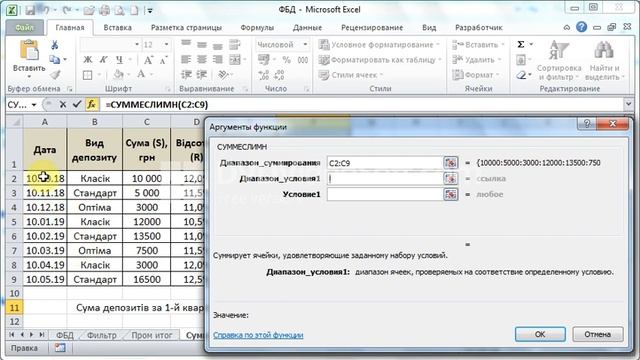
Task: Click the AutoSum sigma icon
Action: tap(521, 44)
